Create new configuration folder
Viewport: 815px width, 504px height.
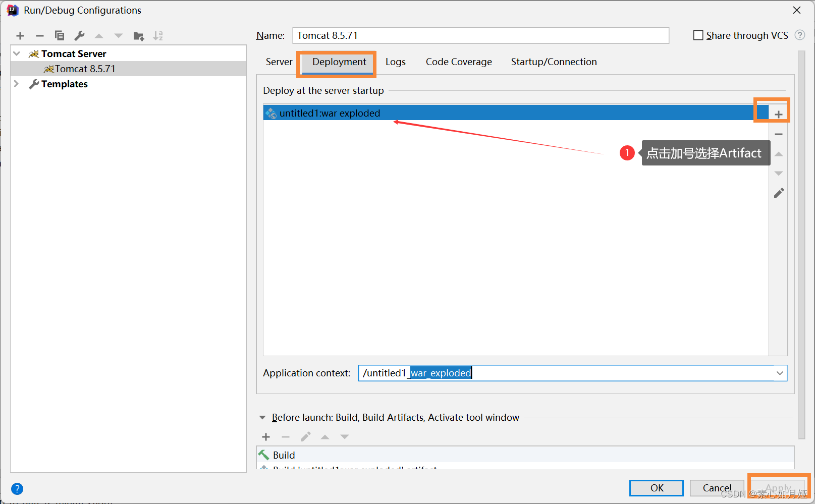[x=139, y=36]
